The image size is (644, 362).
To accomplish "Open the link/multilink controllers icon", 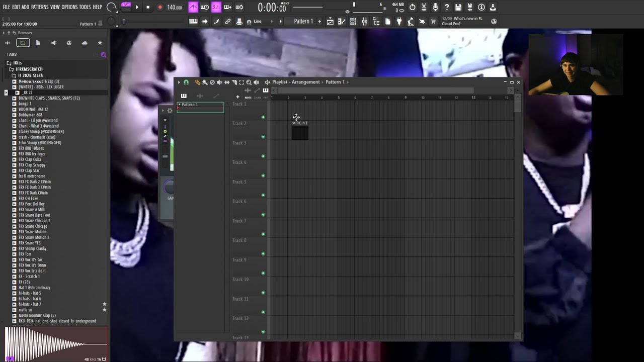I will (228, 21).
